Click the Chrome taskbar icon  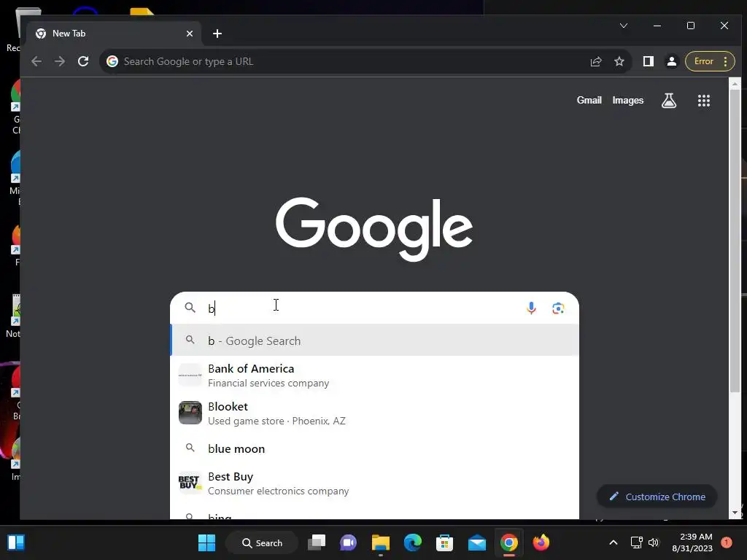pos(508,542)
